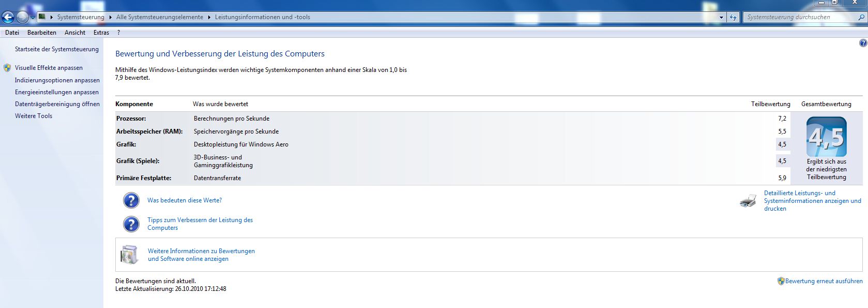Select the Systemsteuerung breadcrumb
Viewport: 868px width, 308px height.
click(x=81, y=17)
